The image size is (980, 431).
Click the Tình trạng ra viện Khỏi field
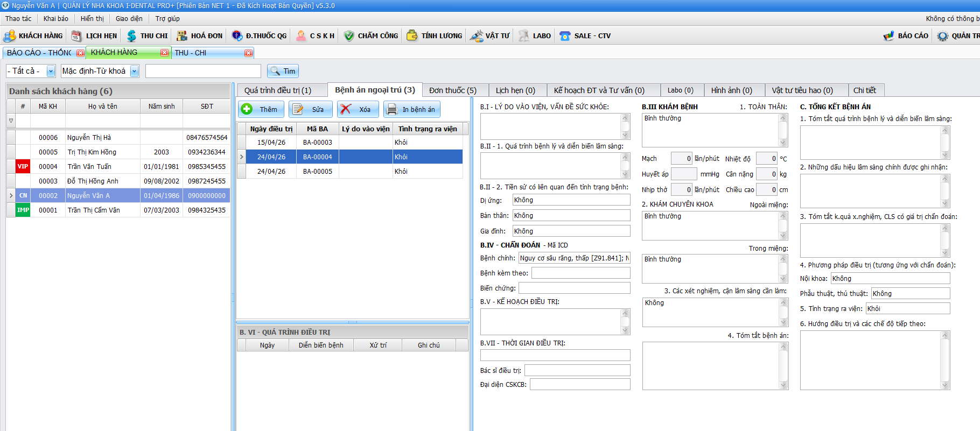[x=908, y=309]
